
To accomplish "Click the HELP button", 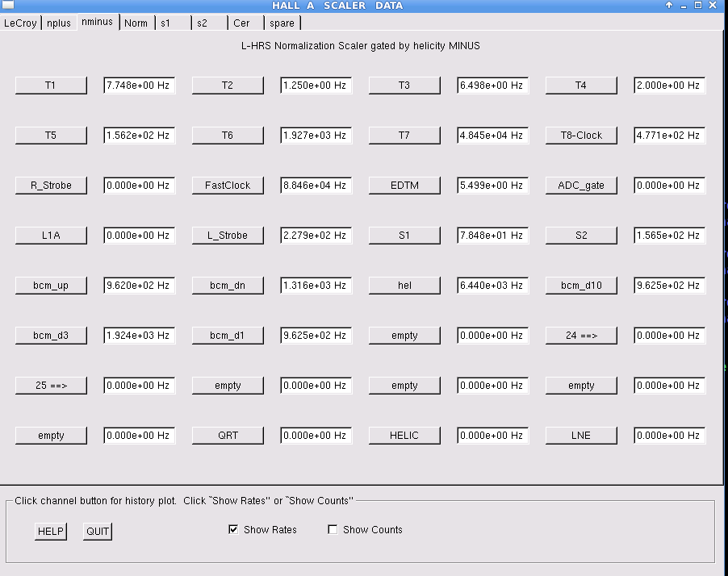I will point(51,532).
